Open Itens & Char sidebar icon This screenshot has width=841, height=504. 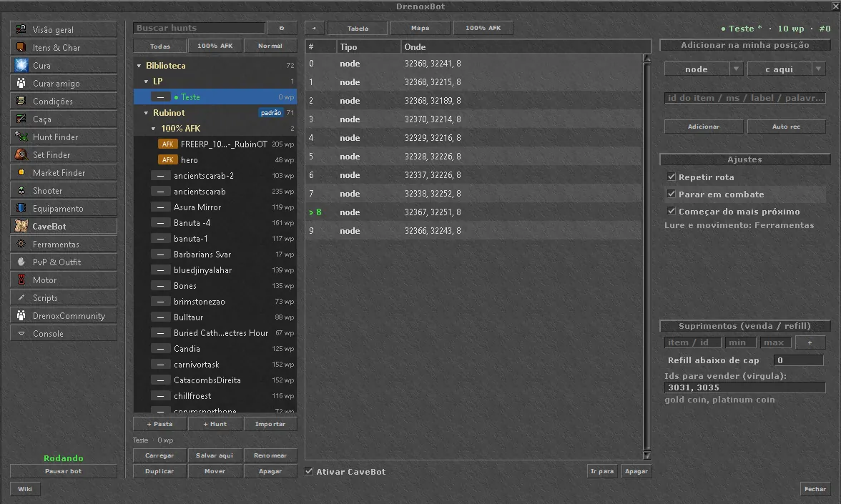tap(21, 47)
